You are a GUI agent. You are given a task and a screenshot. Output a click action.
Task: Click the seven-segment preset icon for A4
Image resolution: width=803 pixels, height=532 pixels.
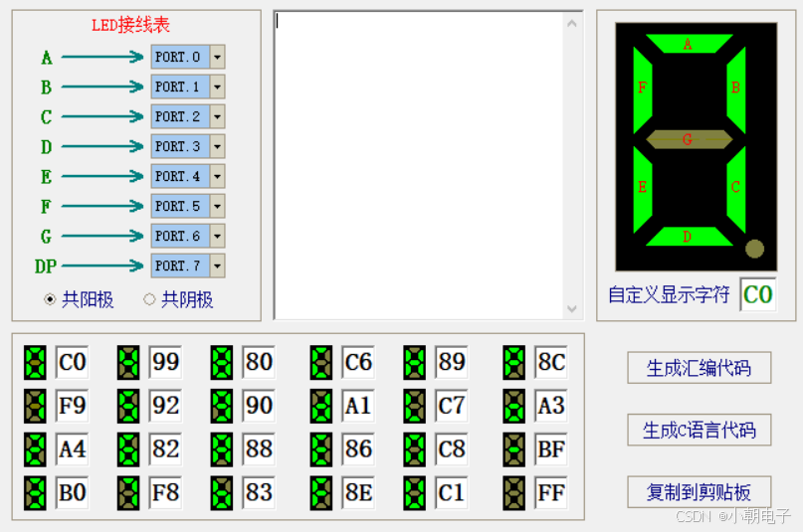pyautogui.click(x=35, y=449)
